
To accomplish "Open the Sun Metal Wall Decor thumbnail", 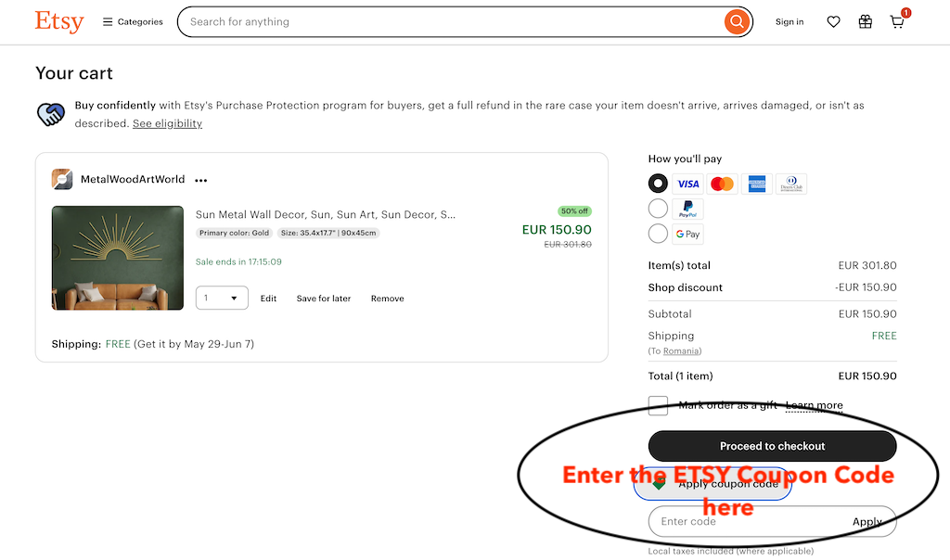I will (118, 258).
